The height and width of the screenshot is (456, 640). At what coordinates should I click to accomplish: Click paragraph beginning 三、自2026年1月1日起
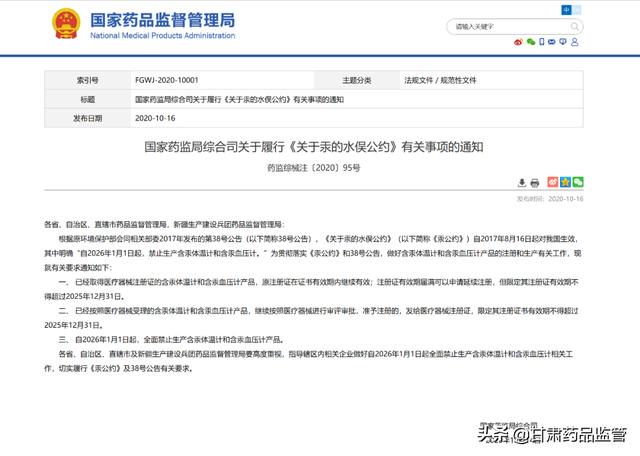click(x=171, y=340)
